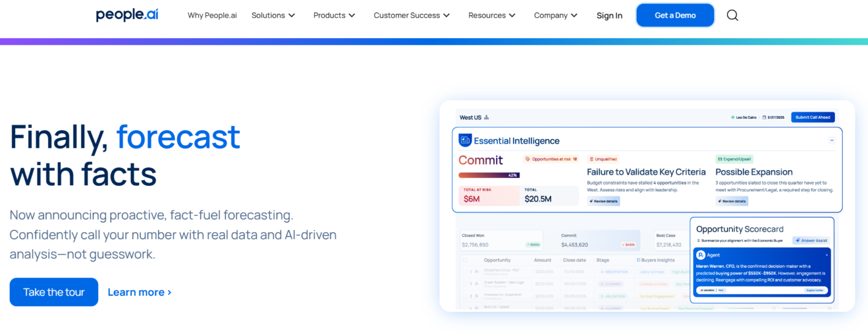Toggle the select-all checkbox in table header
Screen dimensions: 868x333
point(464,260)
